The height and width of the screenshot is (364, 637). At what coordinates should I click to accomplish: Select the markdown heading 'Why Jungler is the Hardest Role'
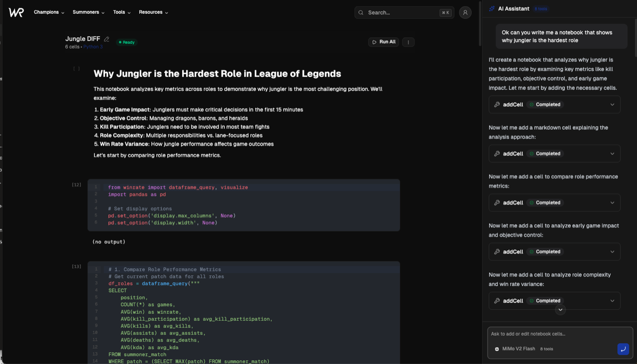point(217,74)
